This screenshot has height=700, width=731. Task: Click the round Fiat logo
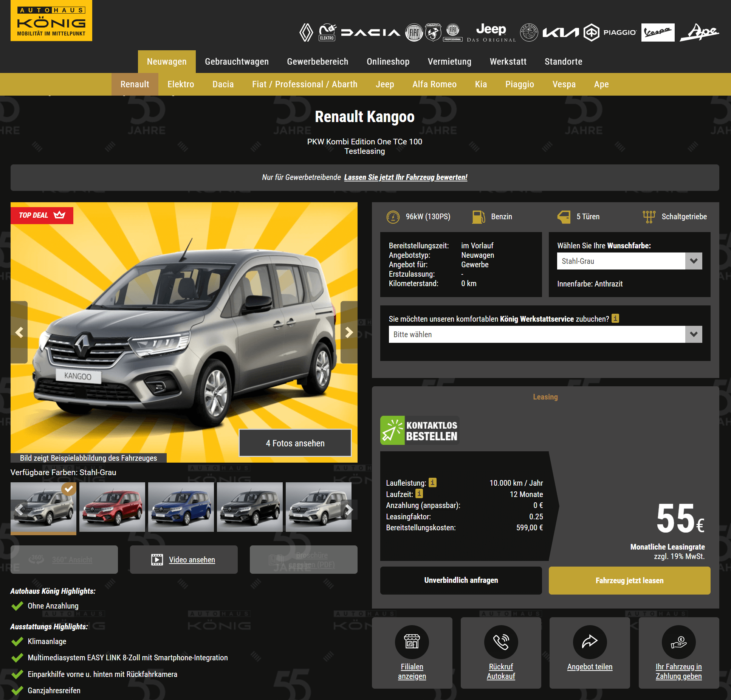[414, 33]
